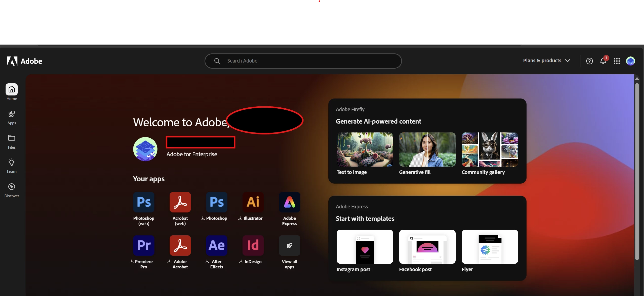
Task: Click the InDesign app icon
Action: coord(253,245)
